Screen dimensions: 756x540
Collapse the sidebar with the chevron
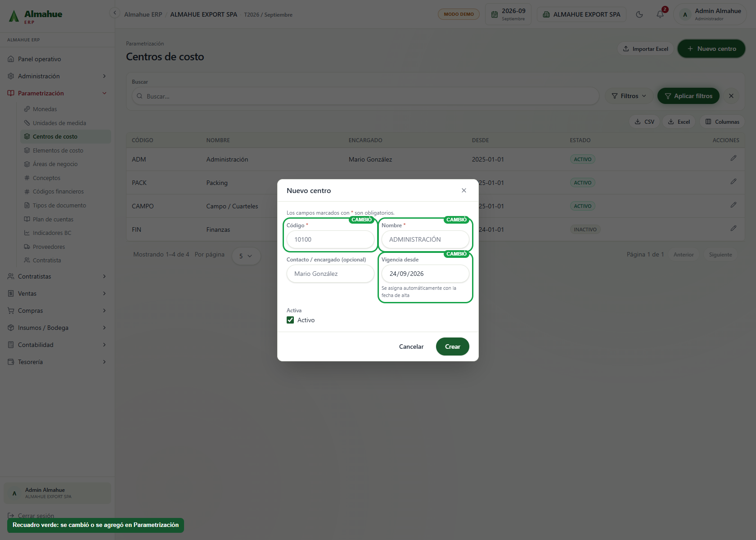click(x=115, y=13)
